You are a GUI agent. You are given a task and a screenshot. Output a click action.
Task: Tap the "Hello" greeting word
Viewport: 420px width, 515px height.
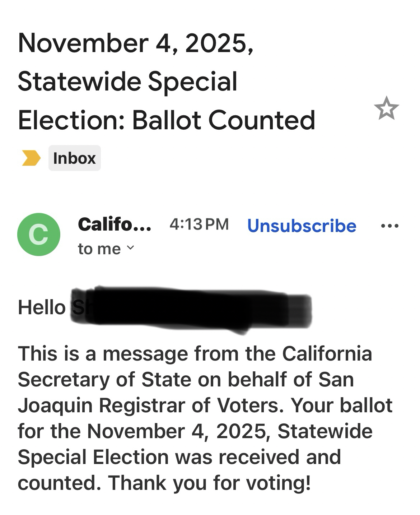(x=42, y=307)
